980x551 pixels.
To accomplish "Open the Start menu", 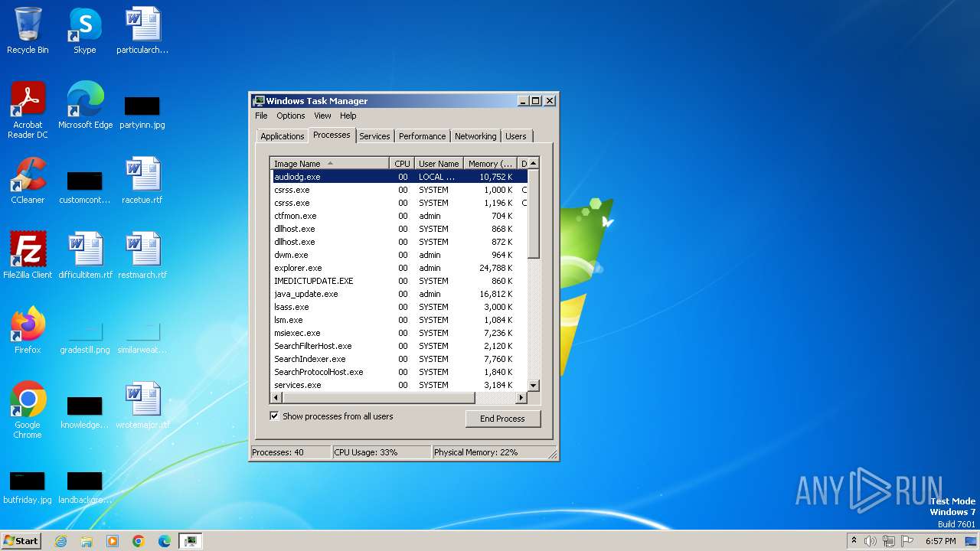I will coord(21,541).
